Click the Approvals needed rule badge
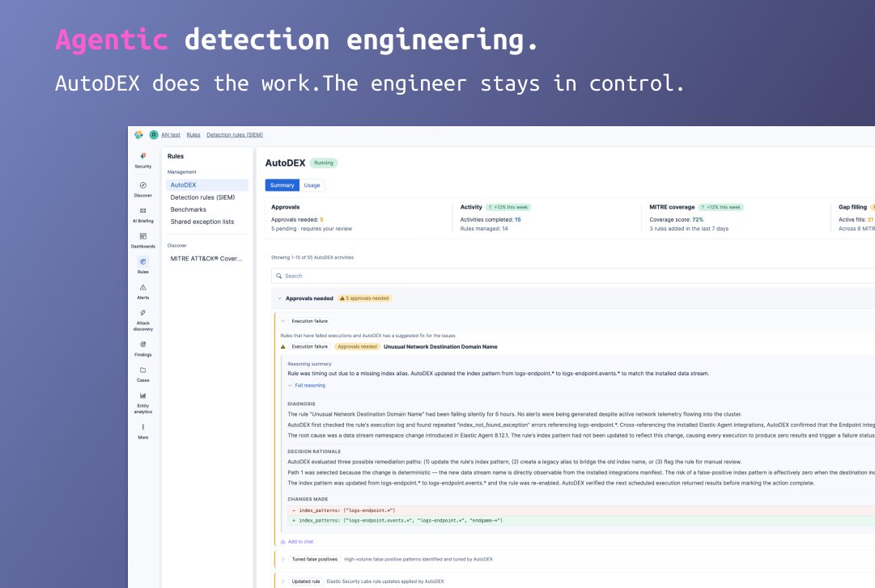 [x=357, y=347]
